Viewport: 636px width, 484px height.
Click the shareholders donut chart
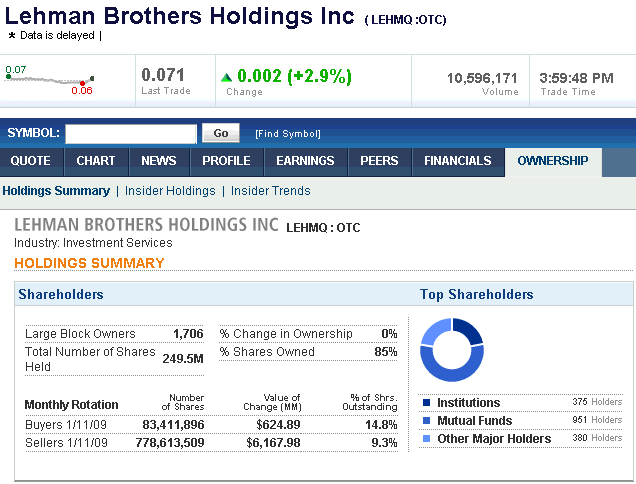coord(451,350)
